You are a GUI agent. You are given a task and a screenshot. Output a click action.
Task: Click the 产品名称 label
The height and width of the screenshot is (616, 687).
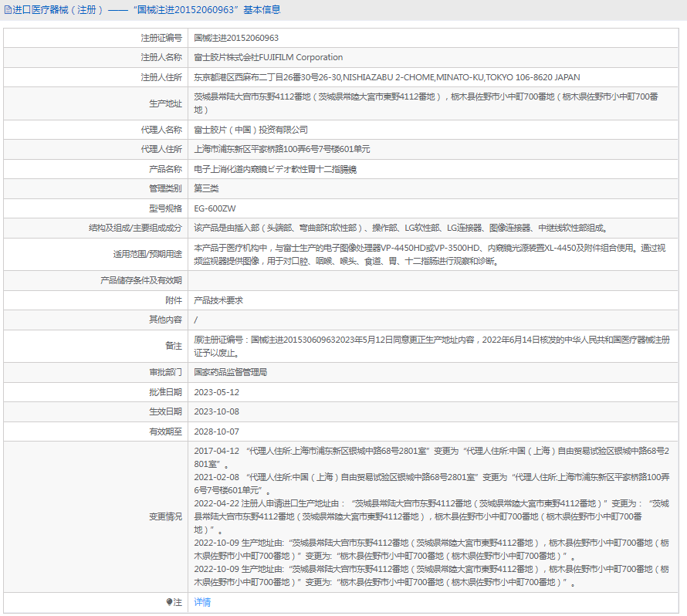click(x=165, y=169)
